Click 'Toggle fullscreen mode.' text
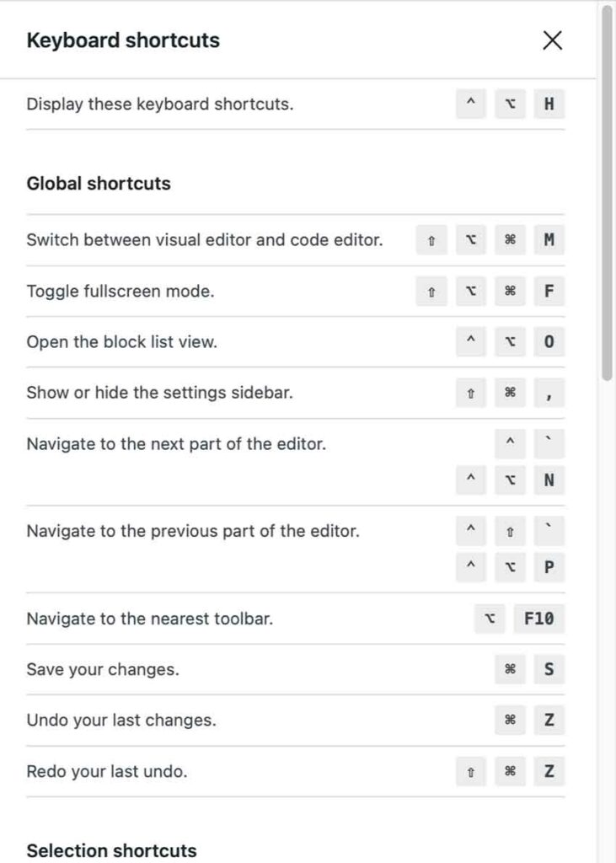The width and height of the screenshot is (616, 863). point(121,291)
